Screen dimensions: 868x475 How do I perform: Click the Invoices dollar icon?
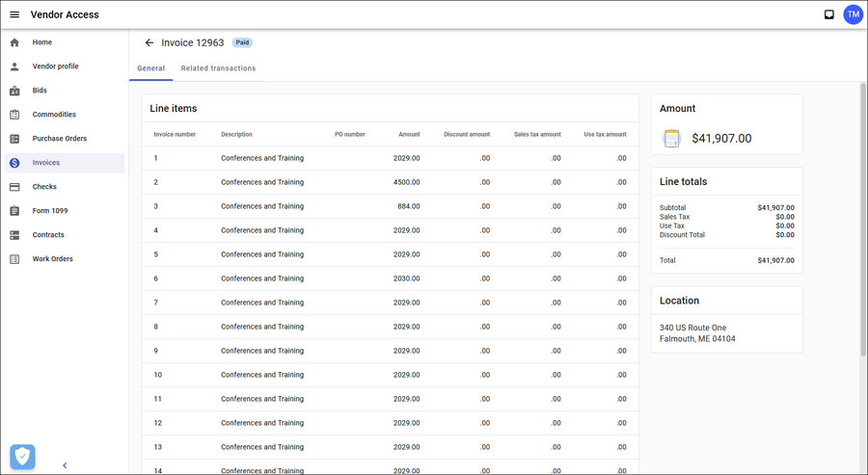pyautogui.click(x=14, y=163)
